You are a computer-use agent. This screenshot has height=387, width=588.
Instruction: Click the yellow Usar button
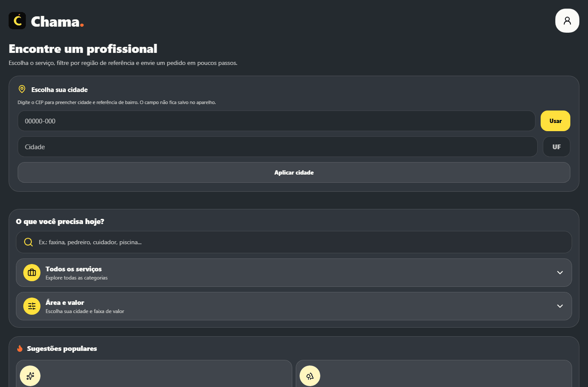(x=555, y=121)
